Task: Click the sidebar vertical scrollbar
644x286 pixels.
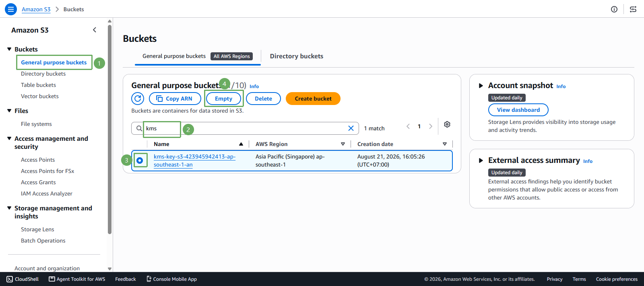Action: click(x=109, y=129)
